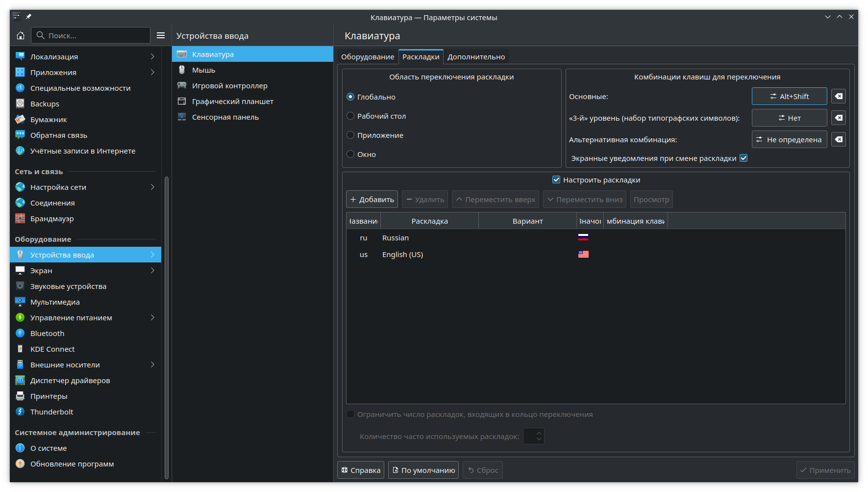Click the Defaults (По умолчанию) button
The height and width of the screenshot is (492, 868).
[x=423, y=470]
